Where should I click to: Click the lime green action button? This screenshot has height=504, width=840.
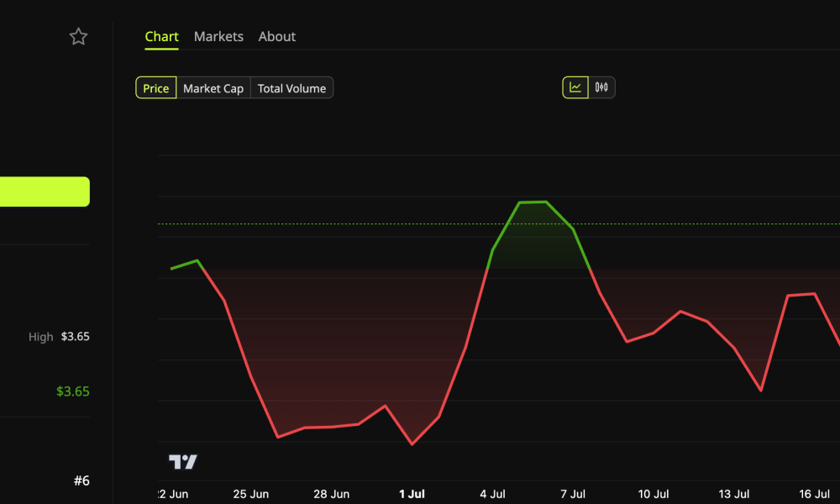pyautogui.click(x=45, y=192)
